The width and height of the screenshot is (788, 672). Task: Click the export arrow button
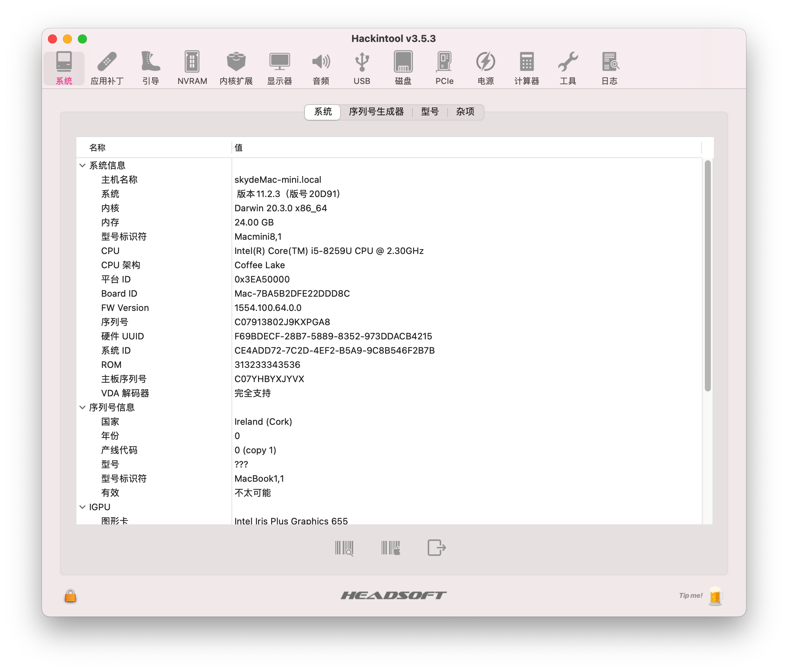click(436, 548)
